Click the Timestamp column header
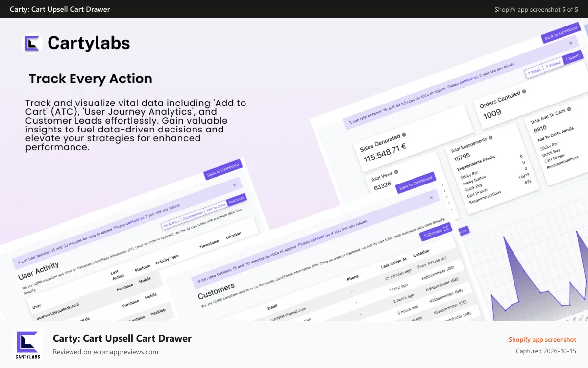The image size is (588, 368). [209, 244]
